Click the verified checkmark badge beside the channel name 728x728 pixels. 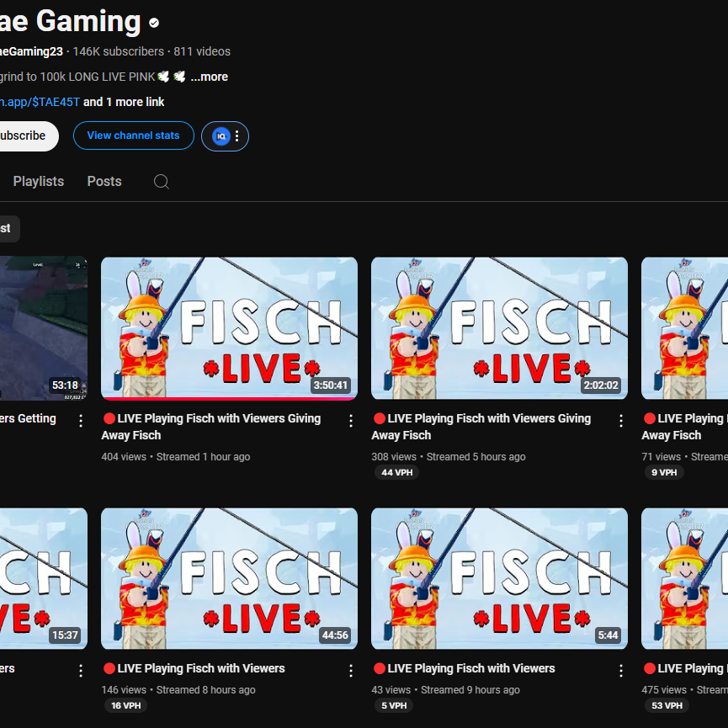pyautogui.click(x=154, y=23)
